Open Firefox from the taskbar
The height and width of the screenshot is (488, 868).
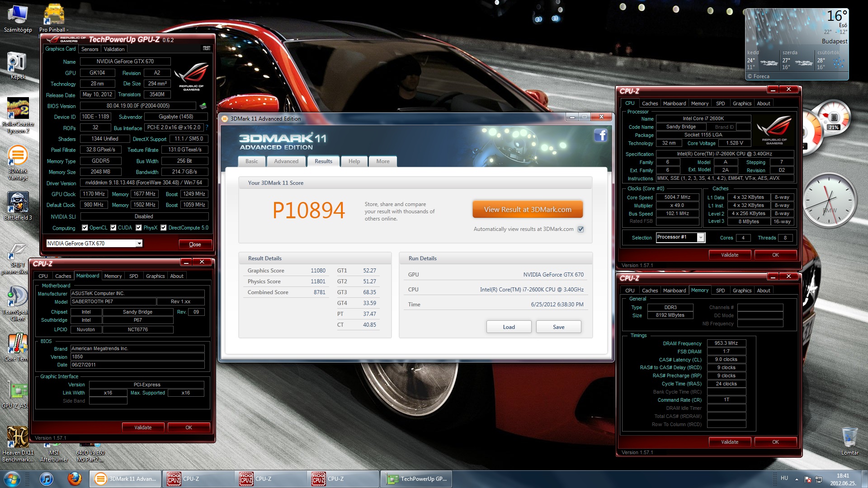pyautogui.click(x=75, y=479)
